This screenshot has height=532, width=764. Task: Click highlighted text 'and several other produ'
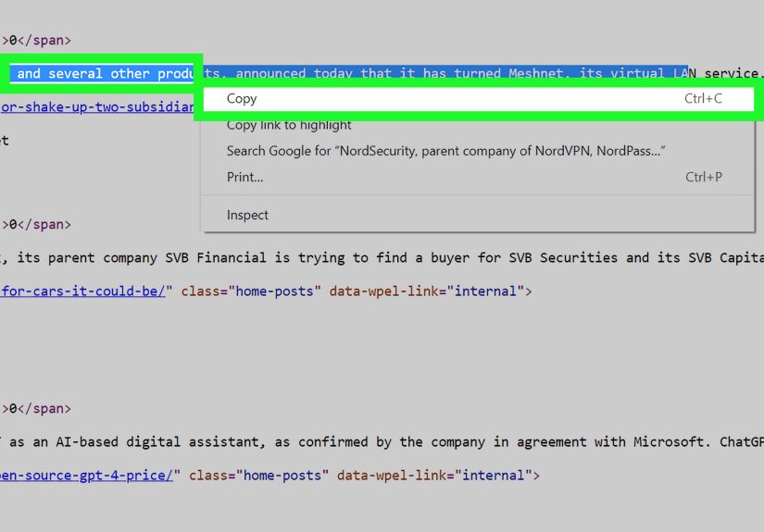tap(106, 73)
